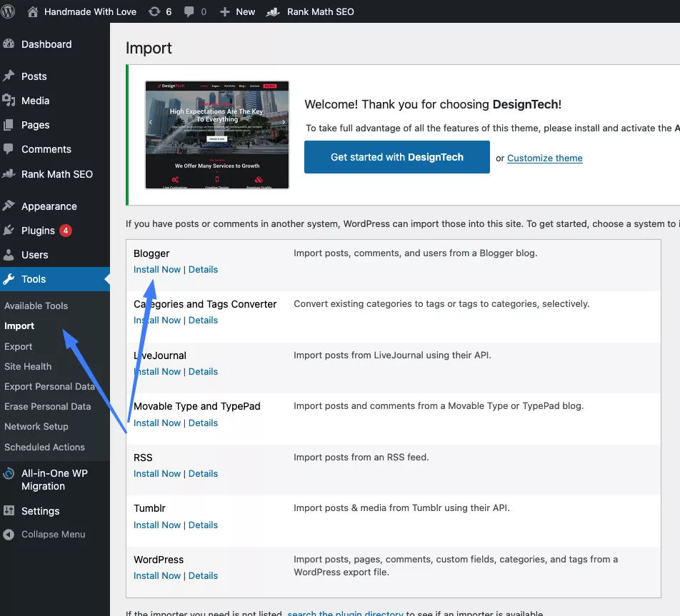Screen dimensions: 680x616
Task: Click the All-in-One WP Migration icon
Action: (10, 473)
